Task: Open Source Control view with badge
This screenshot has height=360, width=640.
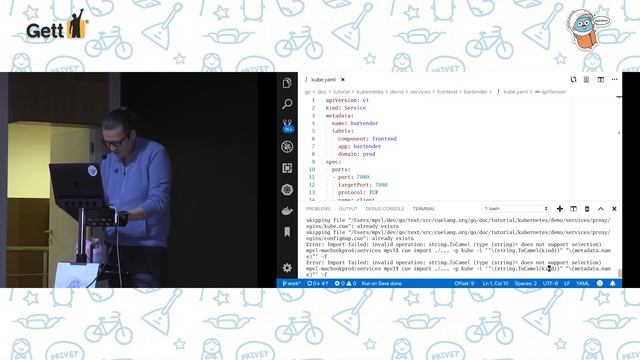Action: click(287, 125)
